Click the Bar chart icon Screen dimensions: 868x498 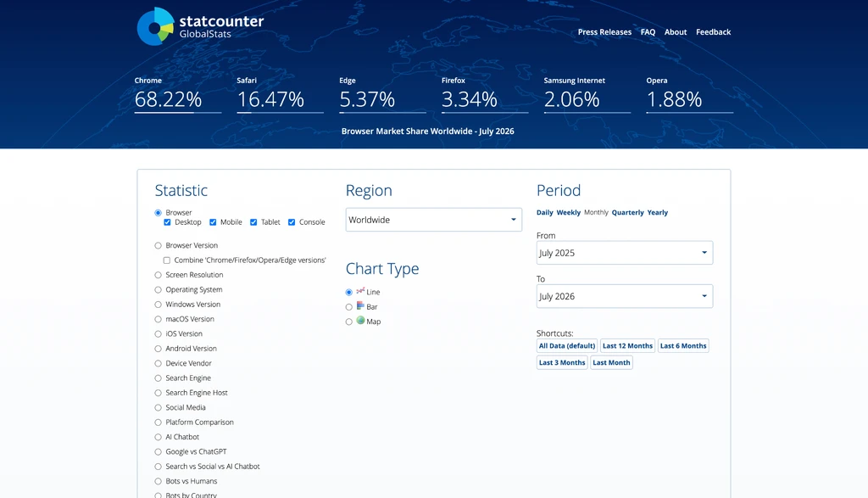coord(360,305)
